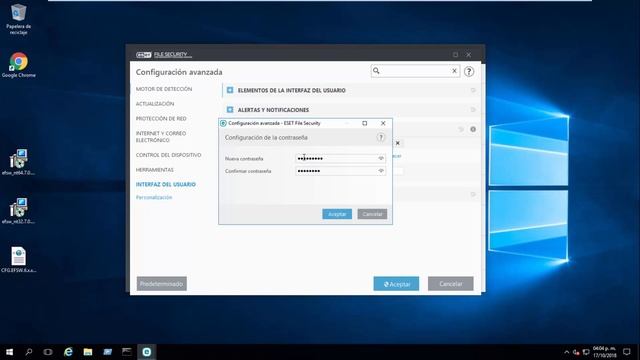Select Control del dispositivo category
This screenshot has width=640, height=360.
point(168,155)
